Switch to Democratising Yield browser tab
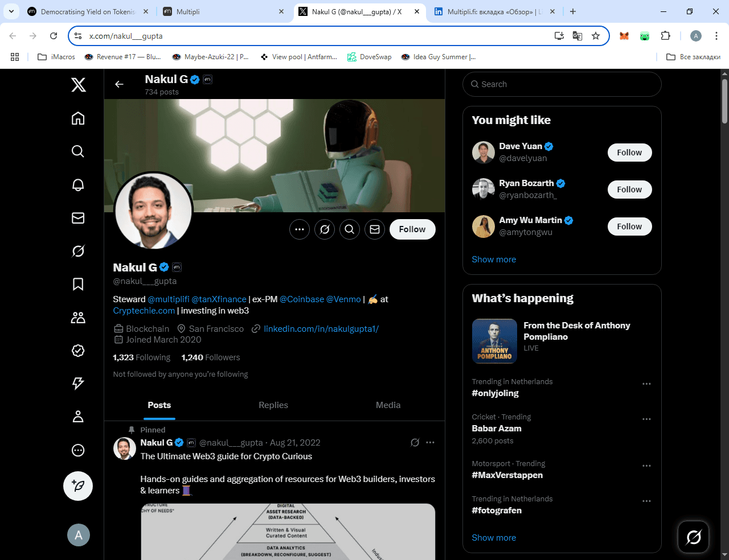This screenshot has width=729, height=560. click(x=88, y=11)
